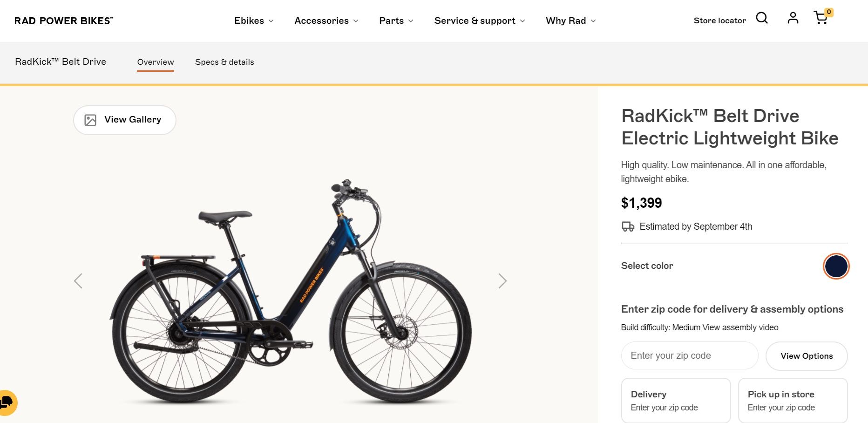
Task: Click the zip code input field
Action: [690, 355]
